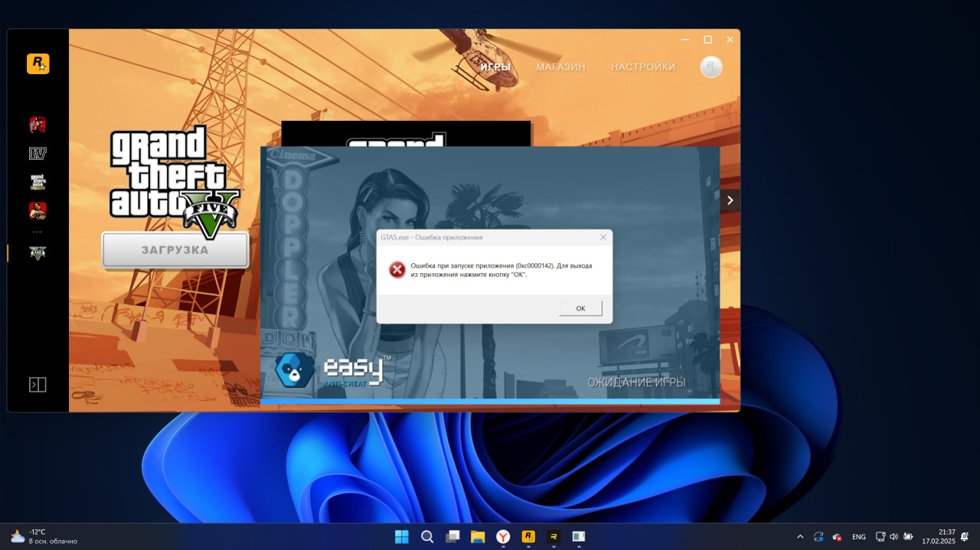This screenshot has width=980, height=550.
Task: Go to next slide with the right arrow
Action: (730, 200)
